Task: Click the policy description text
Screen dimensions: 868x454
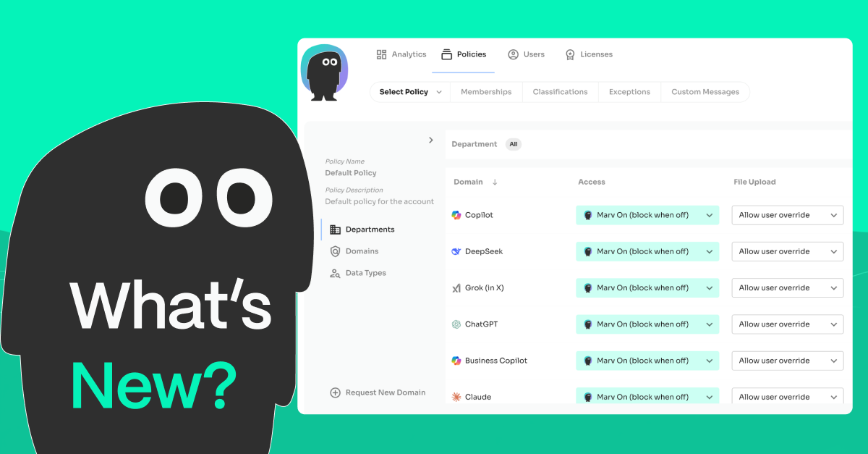Action: [380, 201]
